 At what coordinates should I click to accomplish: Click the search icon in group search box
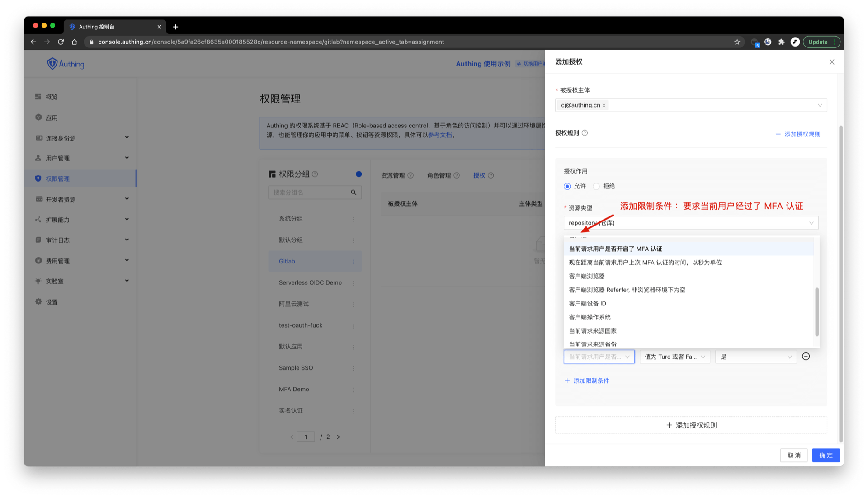click(354, 193)
